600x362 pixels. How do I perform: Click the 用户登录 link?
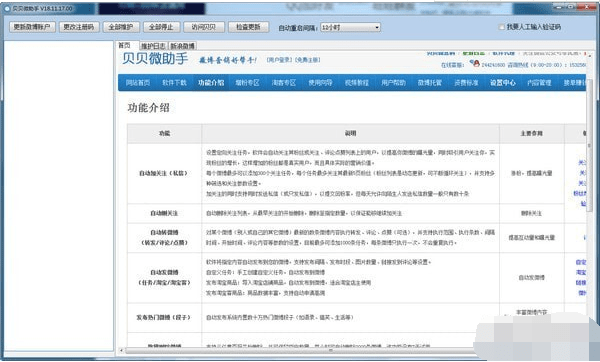tap(279, 60)
